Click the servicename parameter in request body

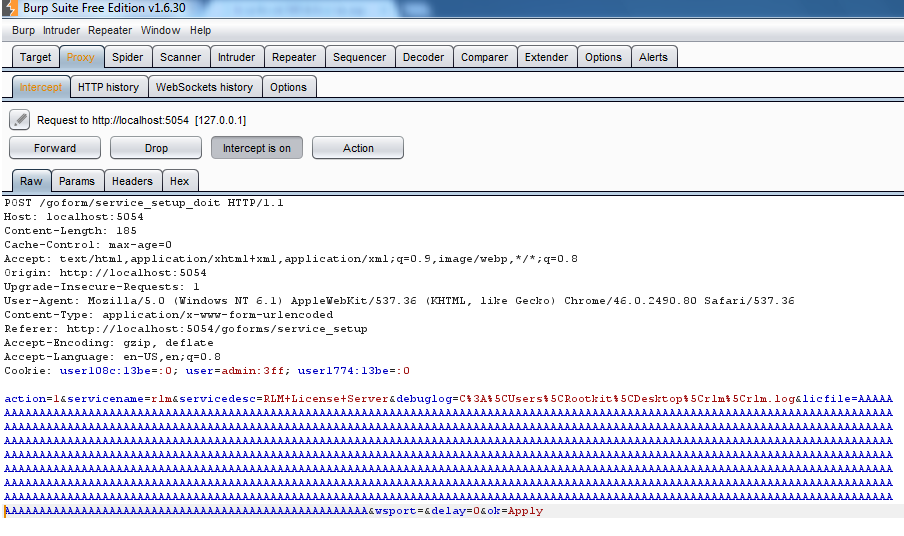click(x=106, y=399)
